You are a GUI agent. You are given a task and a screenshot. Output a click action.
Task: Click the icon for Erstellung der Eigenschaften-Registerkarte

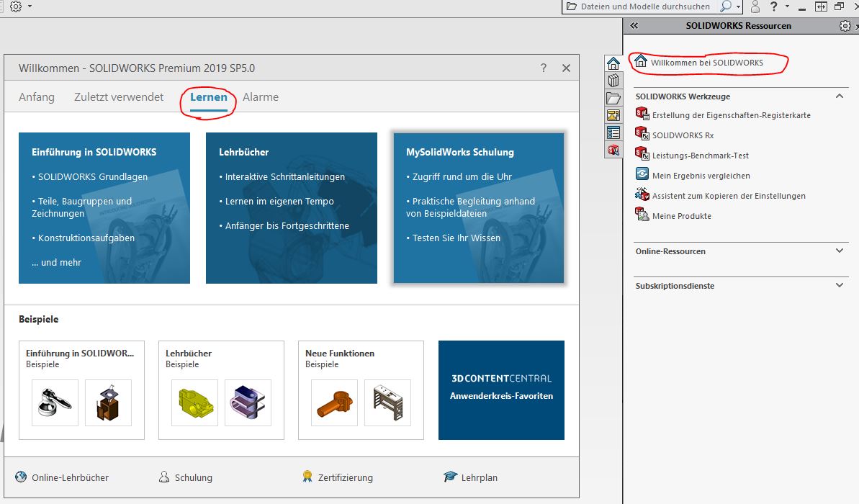[642, 114]
